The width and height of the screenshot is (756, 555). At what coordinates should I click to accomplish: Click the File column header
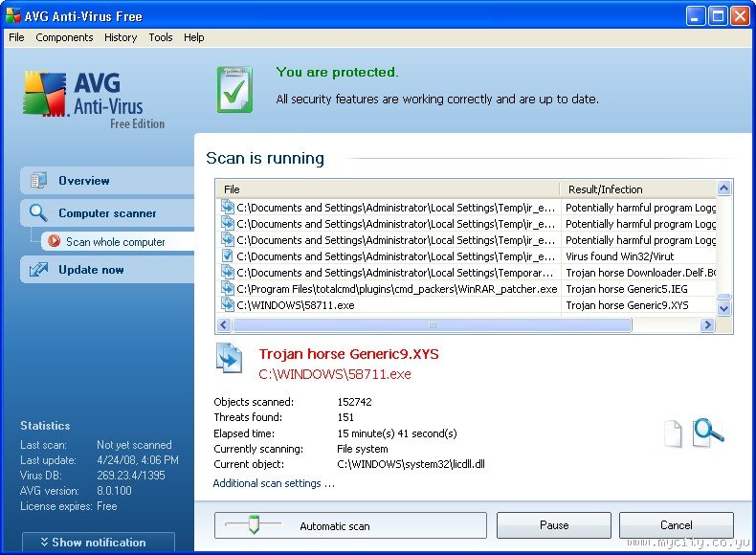pyautogui.click(x=388, y=189)
